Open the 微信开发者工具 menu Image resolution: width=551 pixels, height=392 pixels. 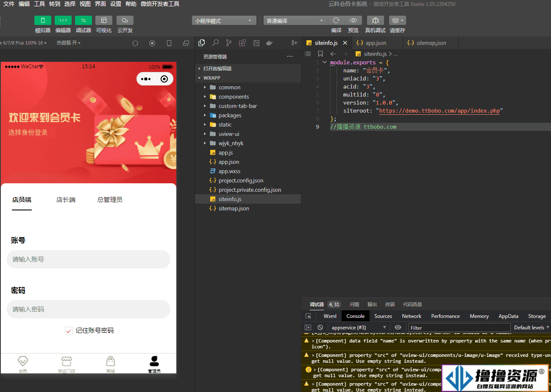(x=160, y=4)
